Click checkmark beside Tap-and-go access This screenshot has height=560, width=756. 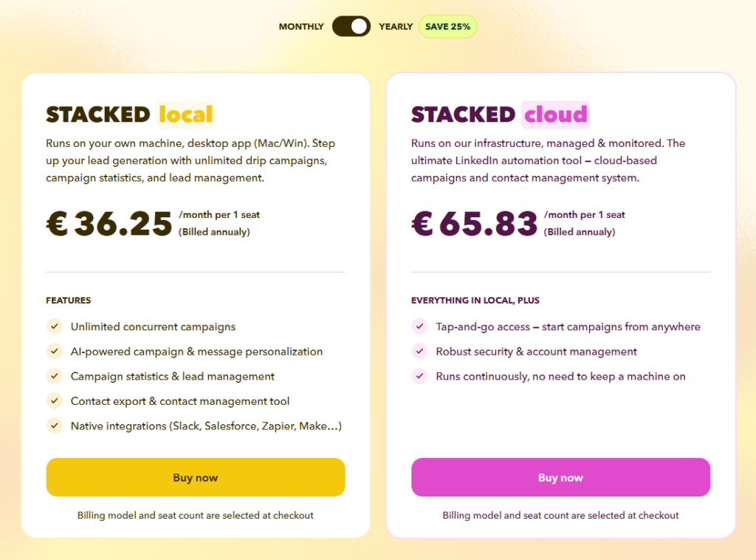pyautogui.click(x=419, y=327)
